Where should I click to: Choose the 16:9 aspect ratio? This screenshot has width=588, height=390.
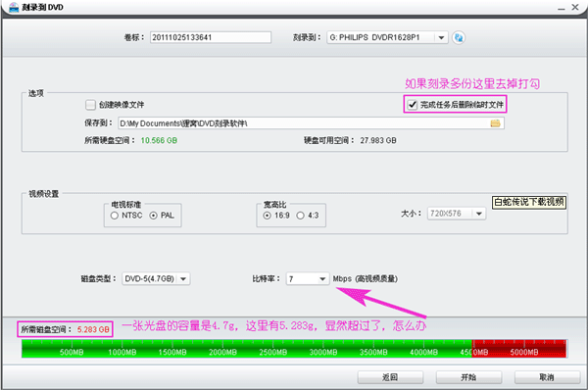267,216
